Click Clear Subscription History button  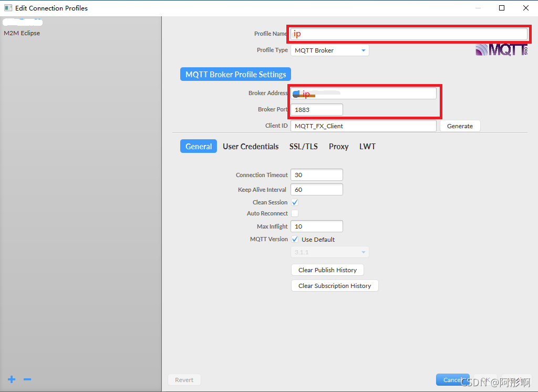(x=335, y=285)
